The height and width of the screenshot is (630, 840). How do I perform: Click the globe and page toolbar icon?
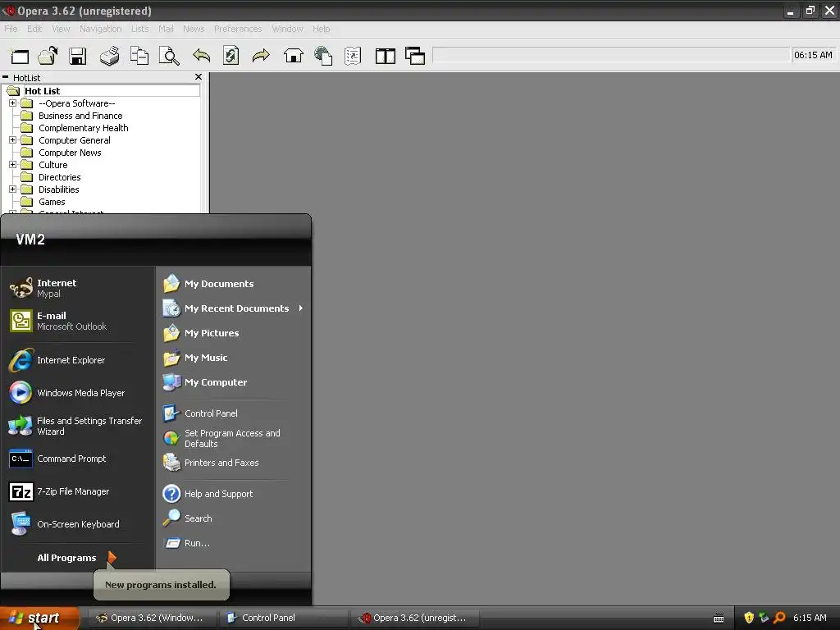[x=323, y=56]
